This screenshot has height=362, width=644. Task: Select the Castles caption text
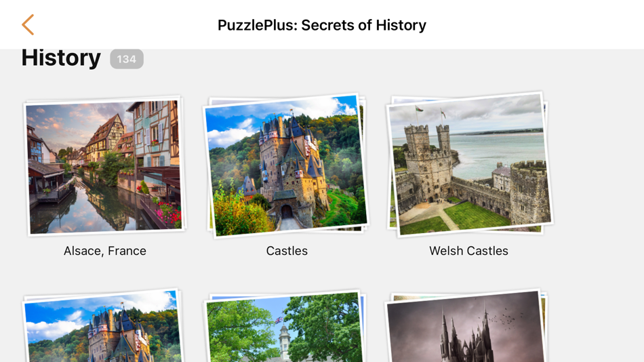tap(287, 251)
